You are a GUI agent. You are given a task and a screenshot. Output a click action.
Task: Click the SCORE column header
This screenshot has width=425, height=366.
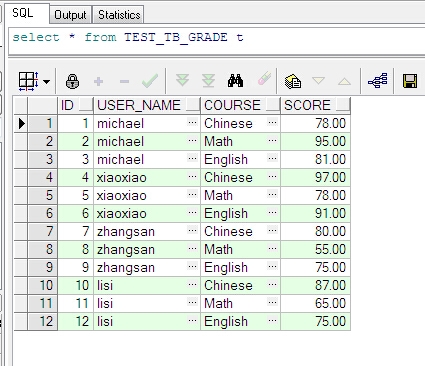coord(315,105)
